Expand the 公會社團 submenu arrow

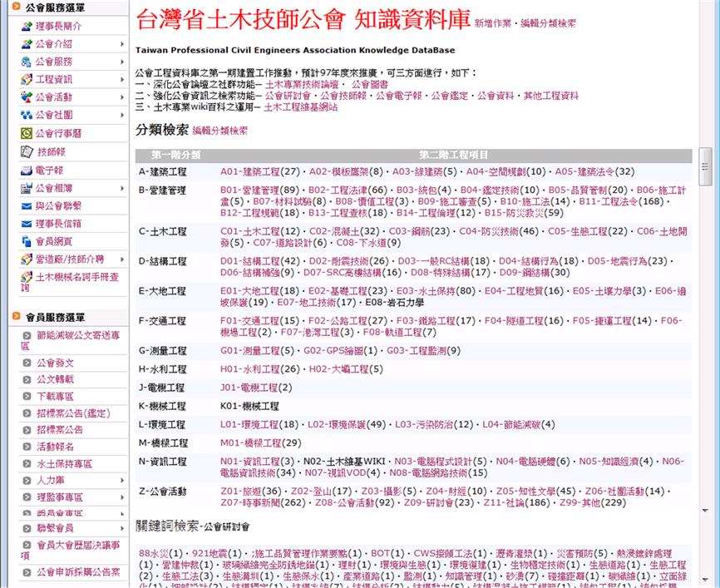(122, 115)
